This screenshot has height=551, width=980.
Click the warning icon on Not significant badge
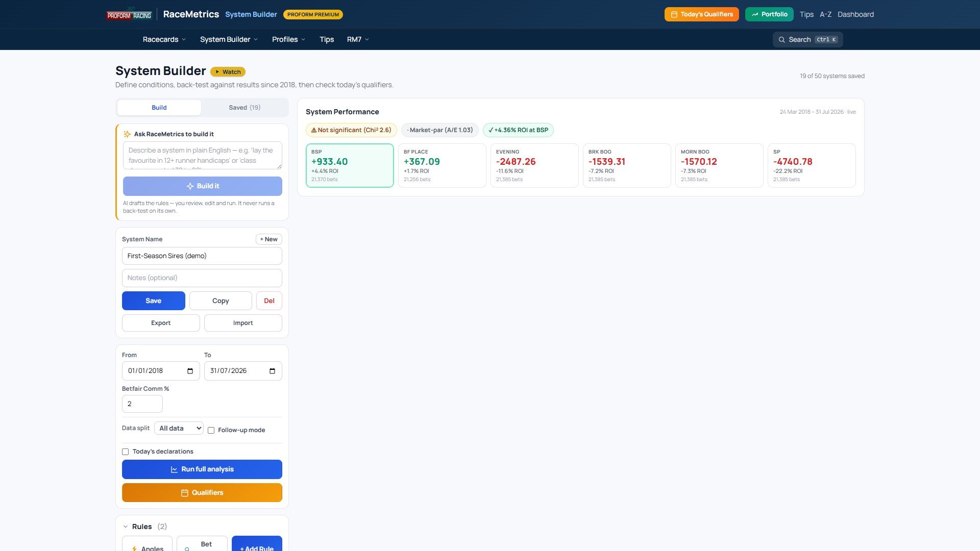[314, 130]
